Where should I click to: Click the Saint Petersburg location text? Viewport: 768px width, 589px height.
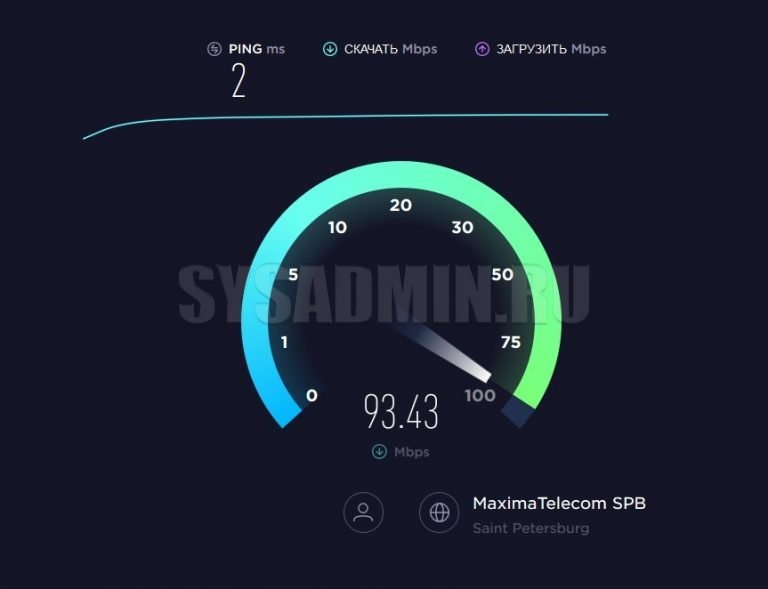click(531, 528)
